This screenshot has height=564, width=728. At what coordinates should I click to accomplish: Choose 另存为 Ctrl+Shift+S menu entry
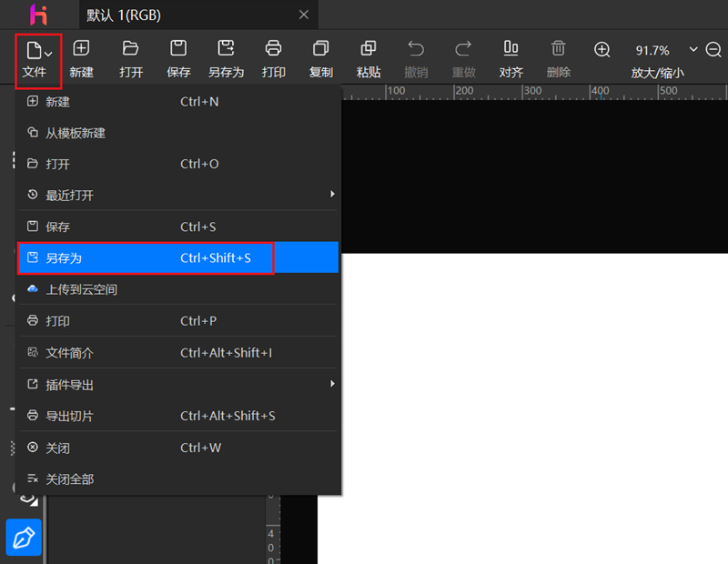(x=178, y=257)
